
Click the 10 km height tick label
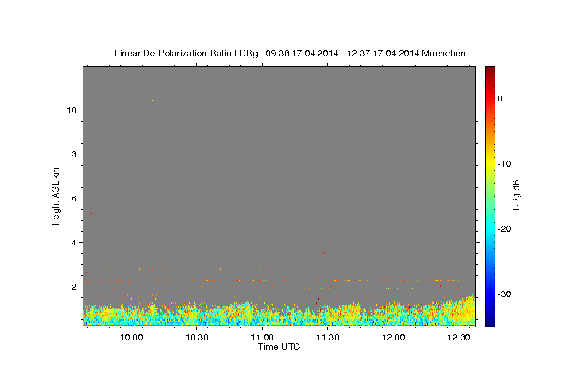(71, 110)
